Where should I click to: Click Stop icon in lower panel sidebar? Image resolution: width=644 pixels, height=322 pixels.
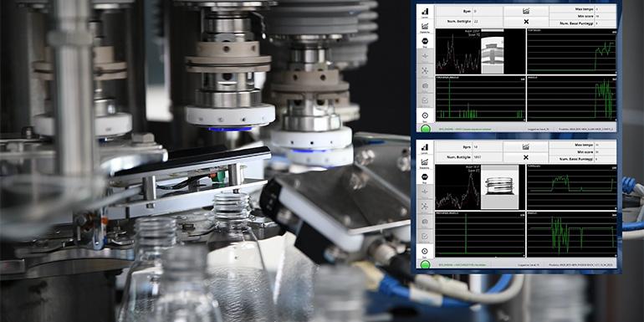pos(425,177)
